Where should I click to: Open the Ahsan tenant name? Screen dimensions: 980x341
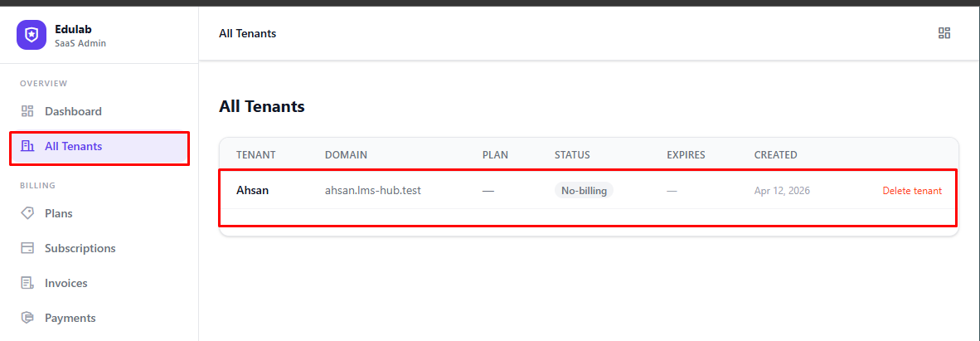click(252, 191)
